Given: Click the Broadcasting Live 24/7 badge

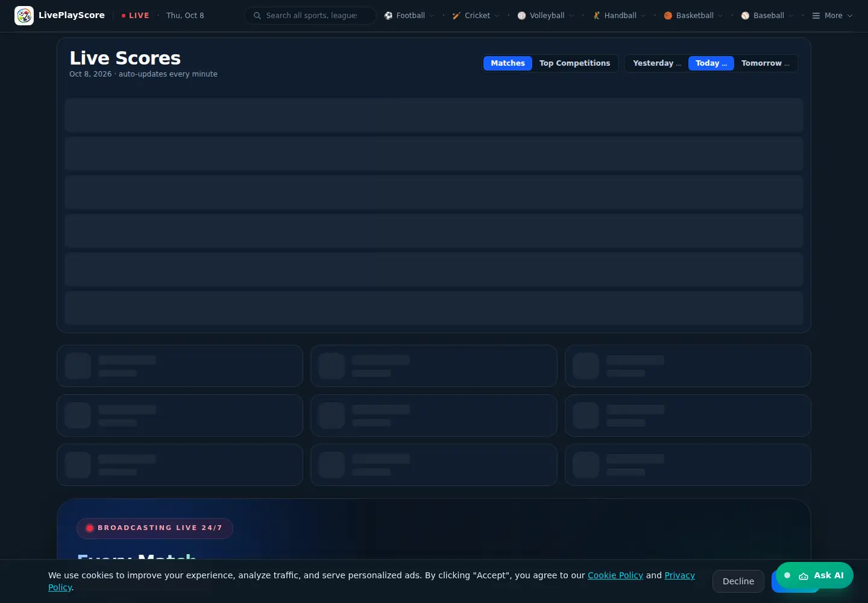Looking at the screenshot, I should point(155,528).
